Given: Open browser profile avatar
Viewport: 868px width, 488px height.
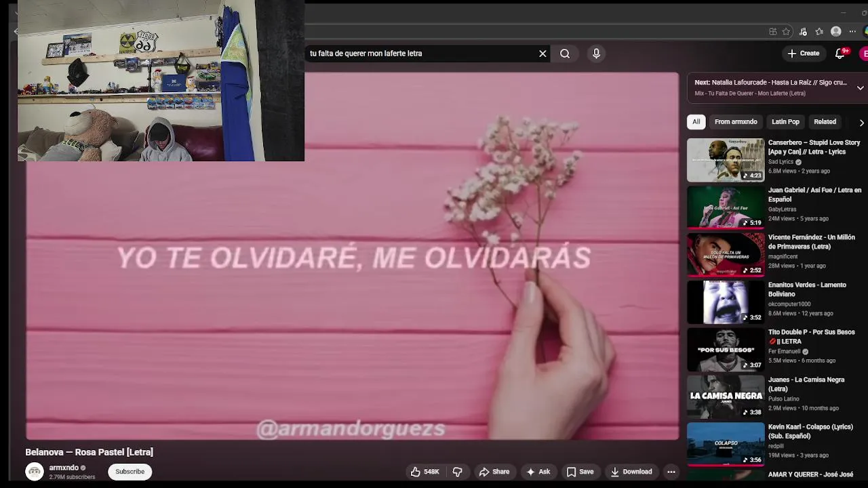Looking at the screenshot, I should pos(836,32).
